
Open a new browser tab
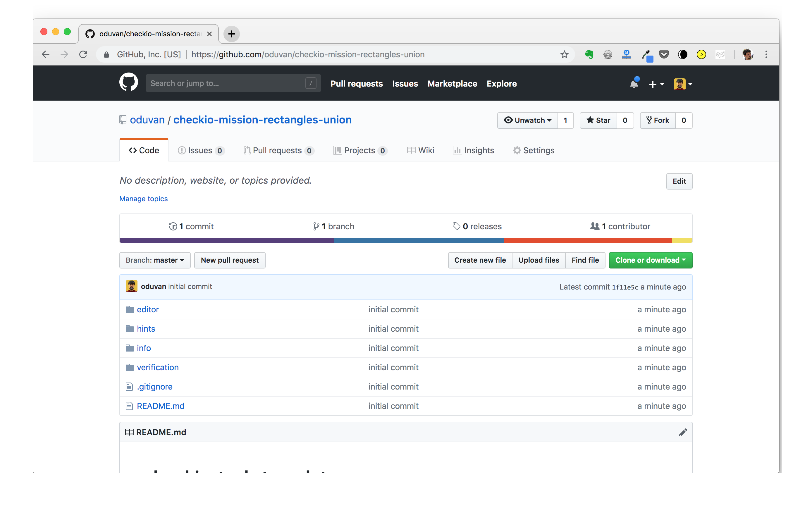point(231,34)
